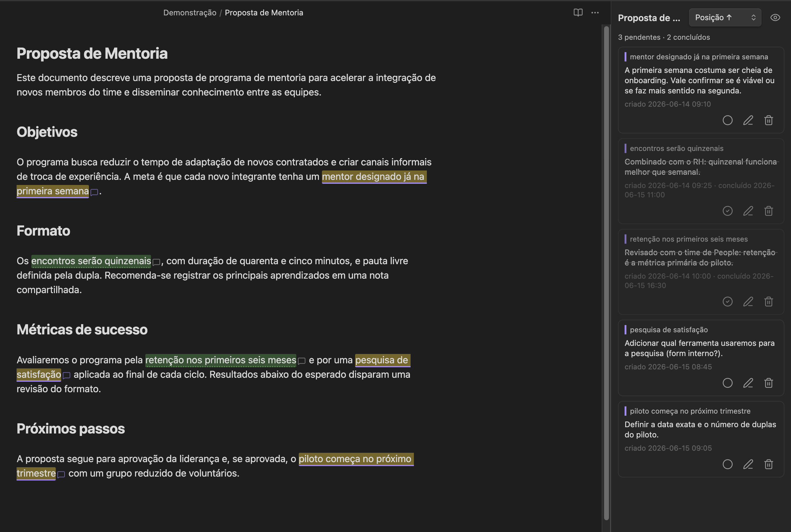Mark the 'pesquisa de satisfação' comment as done
Image resolution: width=791 pixels, height=532 pixels.
727,383
